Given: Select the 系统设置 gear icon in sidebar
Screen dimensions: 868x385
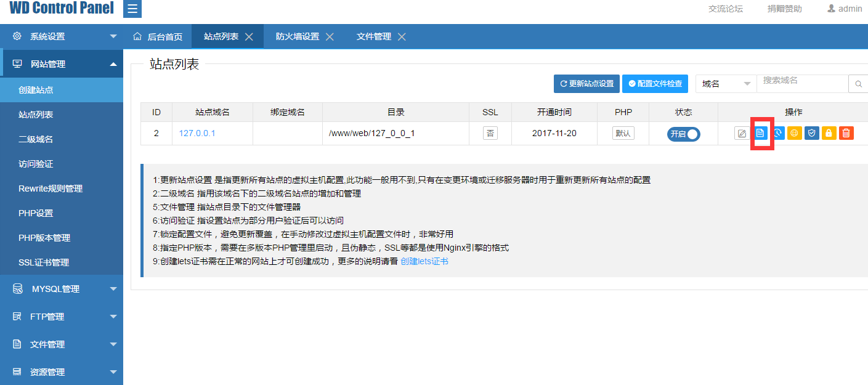Looking at the screenshot, I should coord(17,36).
